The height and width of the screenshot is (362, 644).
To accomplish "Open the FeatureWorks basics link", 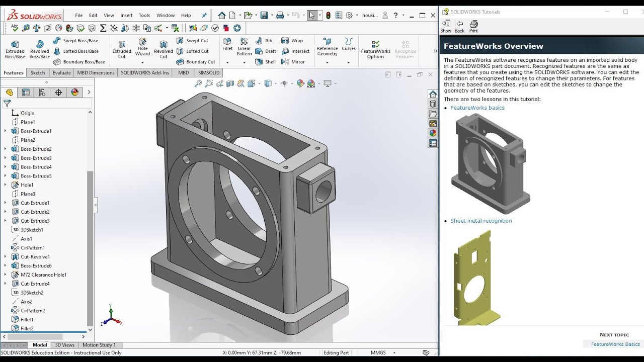I will pos(477,108).
